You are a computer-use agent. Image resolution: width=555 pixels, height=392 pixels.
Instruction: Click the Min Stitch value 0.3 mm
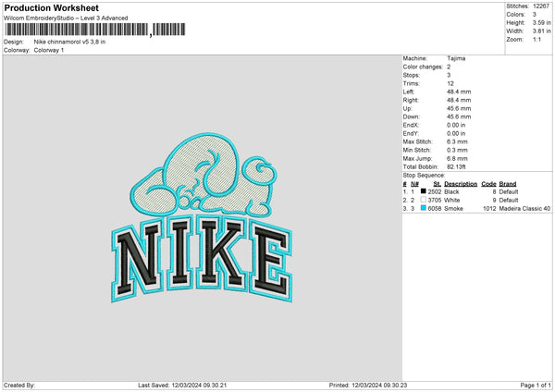point(457,150)
